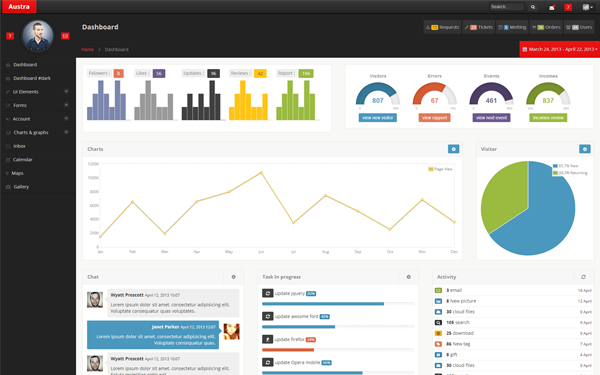
Task: Open the Visitor panel settings gear
Action: 585,149
